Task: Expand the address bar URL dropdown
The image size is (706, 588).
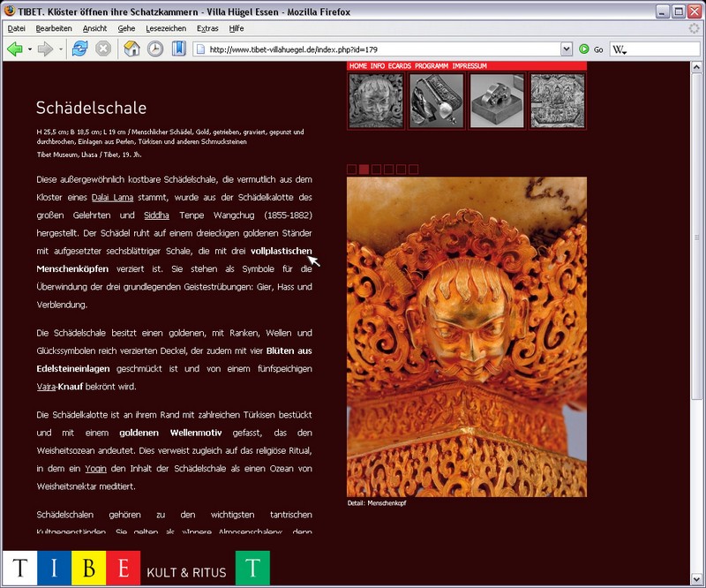Action: [x=566, y=49]
